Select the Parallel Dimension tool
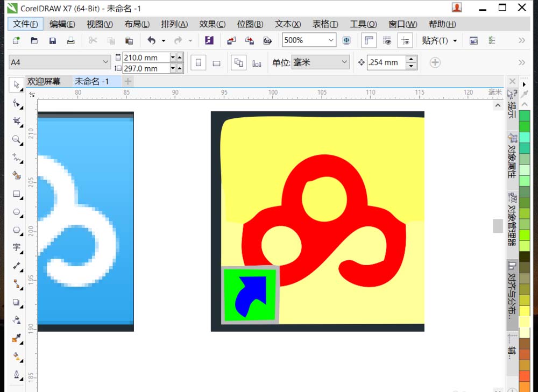 [x=17, y=266]
